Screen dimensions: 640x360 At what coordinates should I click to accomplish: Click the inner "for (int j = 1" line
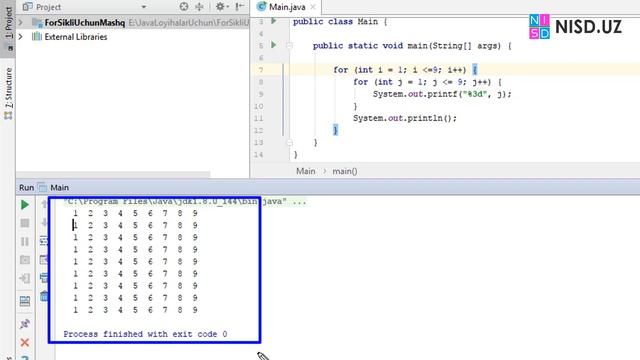coord(427,82)
